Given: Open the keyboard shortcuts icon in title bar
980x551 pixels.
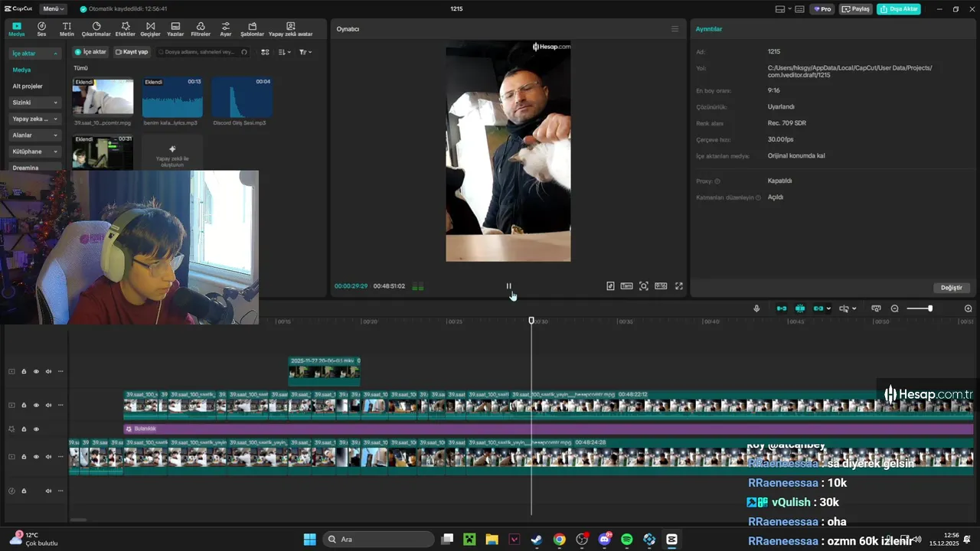Looking at the screenshot, I should (799, 9).
